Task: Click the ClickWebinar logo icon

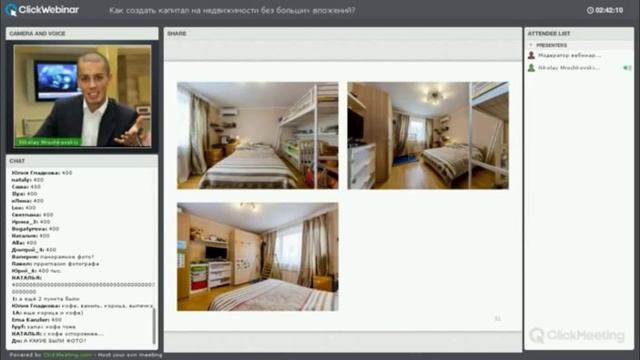Action: 11,10
